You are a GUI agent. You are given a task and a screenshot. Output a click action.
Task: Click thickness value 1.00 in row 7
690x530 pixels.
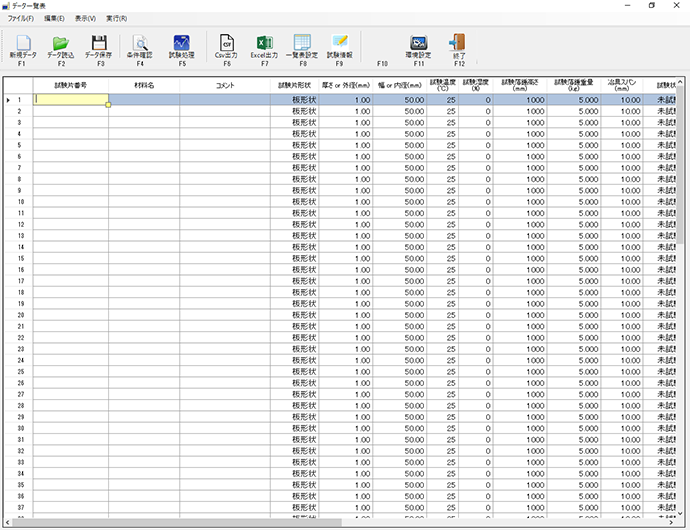tap(345, 168)
